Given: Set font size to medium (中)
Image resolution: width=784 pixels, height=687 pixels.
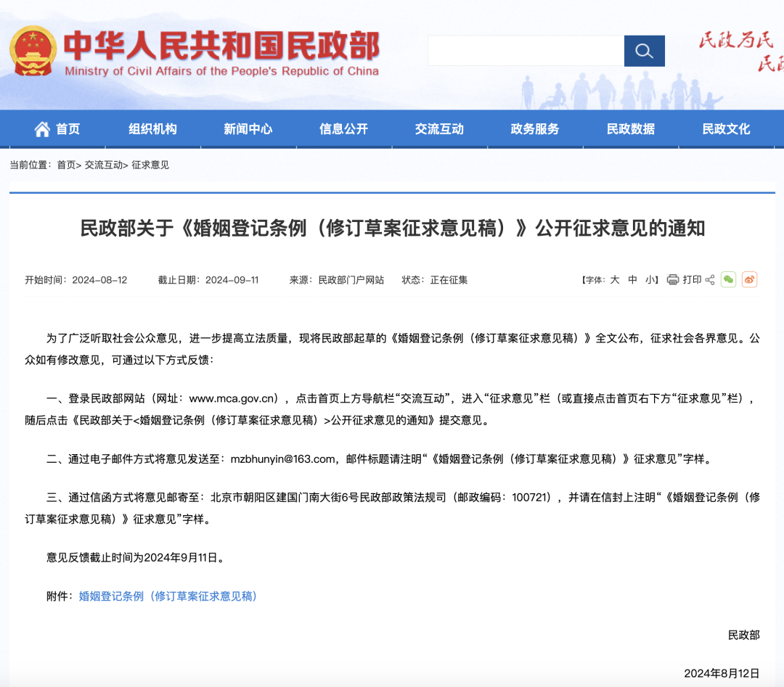Looking at the screenshot, I should (633, 280).
